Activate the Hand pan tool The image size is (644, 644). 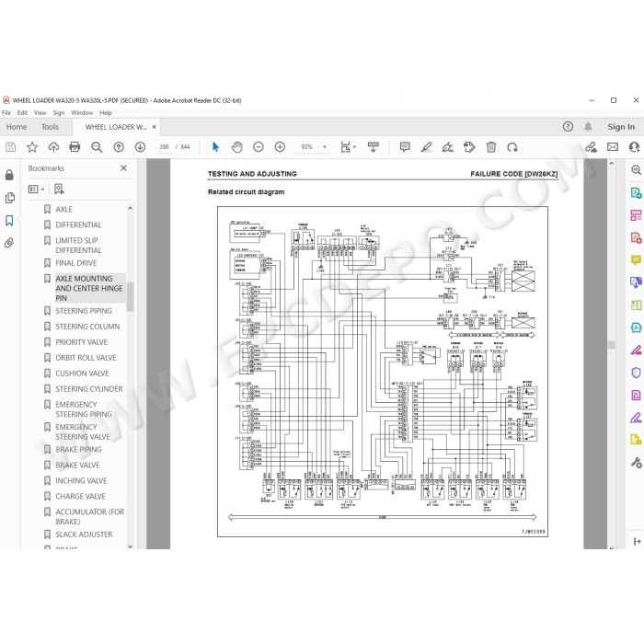237,146
